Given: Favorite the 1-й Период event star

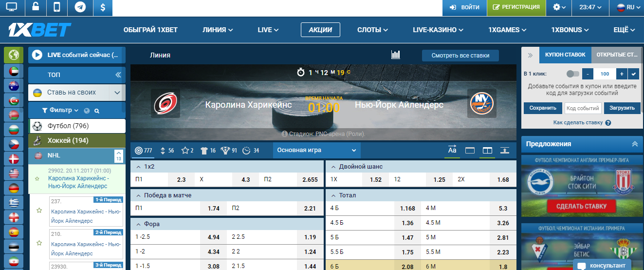Looking at the screenshot, I should point(39,211).
